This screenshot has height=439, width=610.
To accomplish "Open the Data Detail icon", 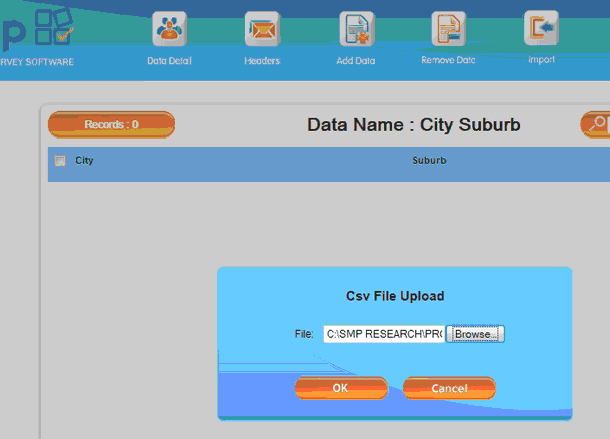I will [x=169, y=29].
